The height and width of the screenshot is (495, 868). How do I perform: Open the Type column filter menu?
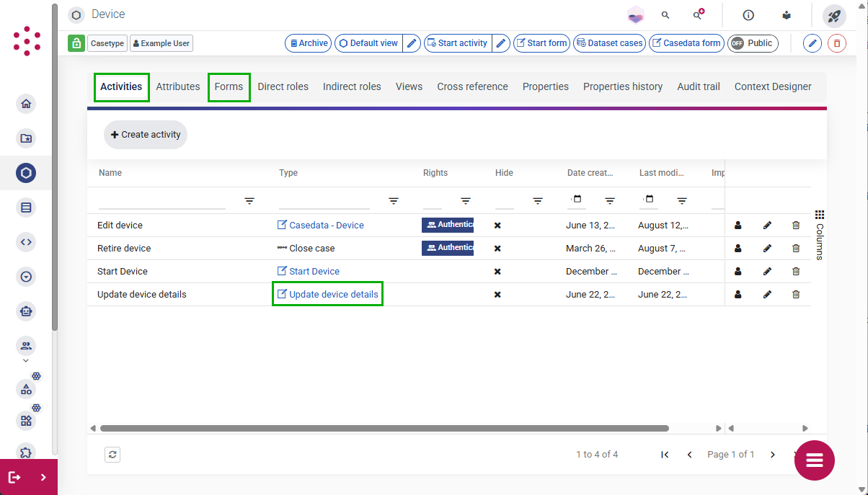(x=394, y=201)
